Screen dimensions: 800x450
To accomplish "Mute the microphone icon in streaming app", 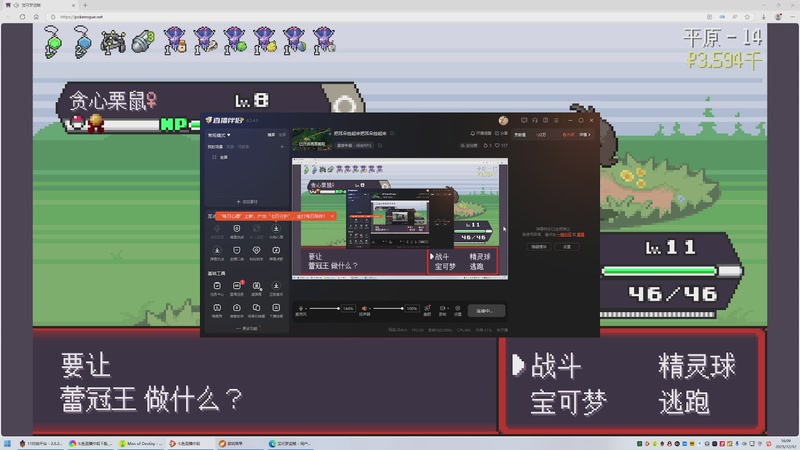I will click(x=301, y=310).
